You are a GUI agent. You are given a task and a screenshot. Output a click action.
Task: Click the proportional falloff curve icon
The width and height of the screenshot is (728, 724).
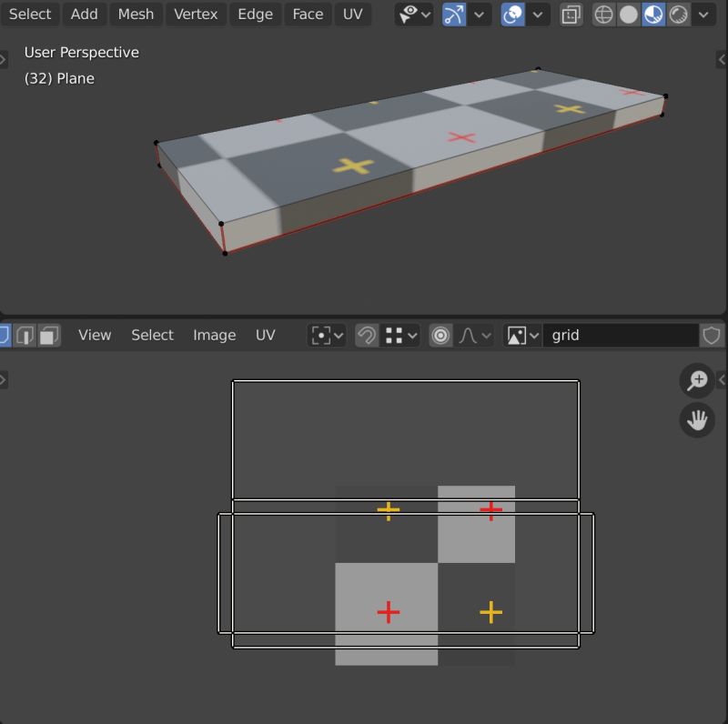(469, 335)
